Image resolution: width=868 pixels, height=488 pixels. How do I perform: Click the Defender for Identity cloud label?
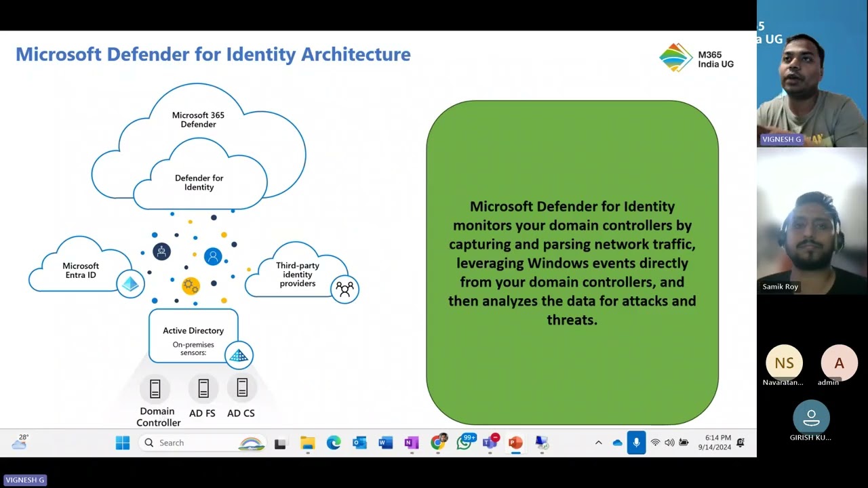pos(199,182)
